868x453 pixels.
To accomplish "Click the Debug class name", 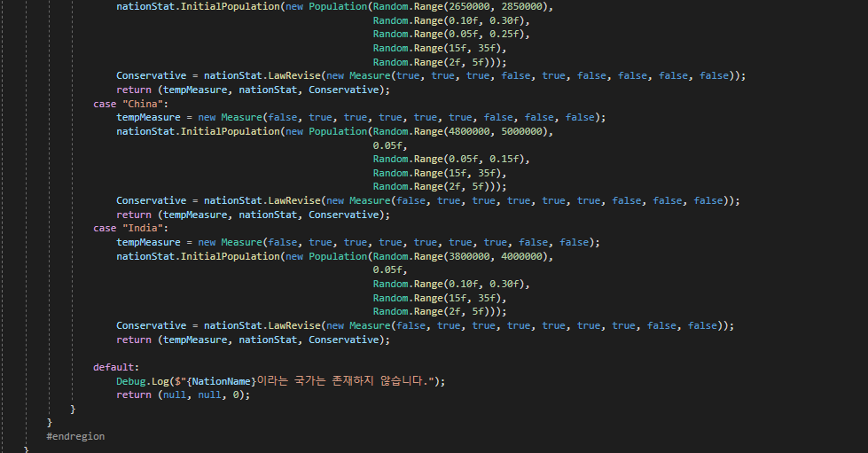I will point(130,381).
